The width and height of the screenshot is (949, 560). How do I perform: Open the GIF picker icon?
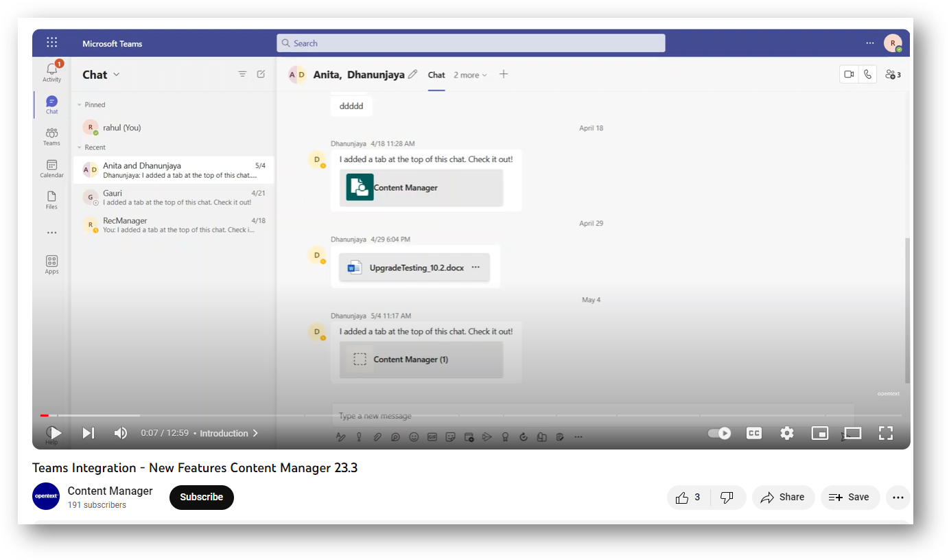tap(432, 436)
